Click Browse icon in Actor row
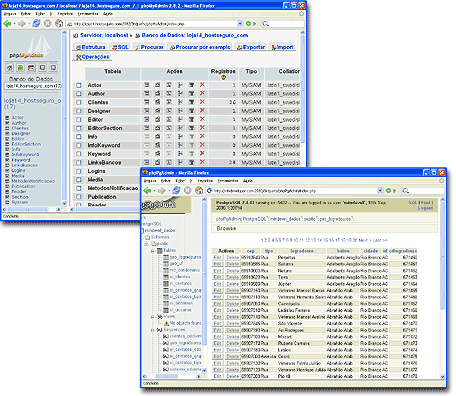Viewport: 456px width, 396px height. (x=146, y=85)
